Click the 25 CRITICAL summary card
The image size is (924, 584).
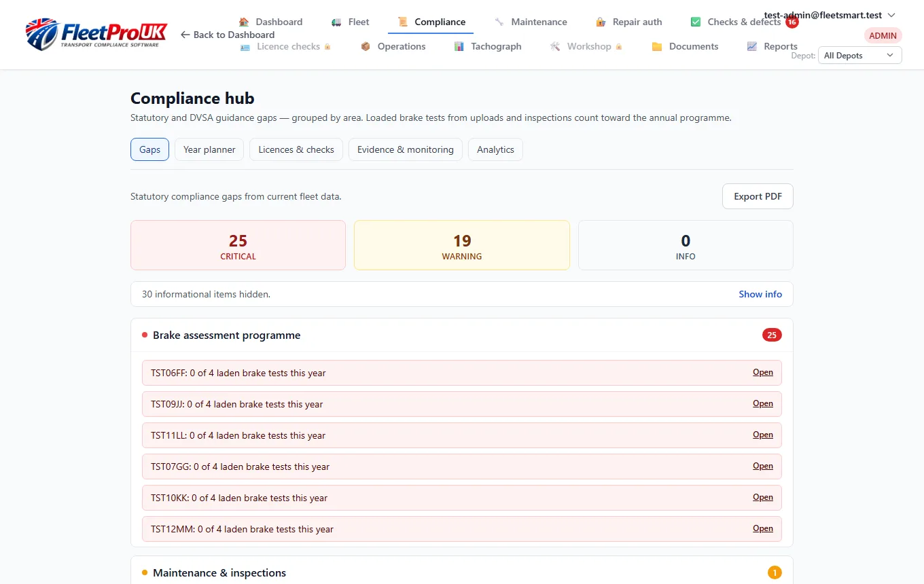pyautogui.click(x=238, y=245)
